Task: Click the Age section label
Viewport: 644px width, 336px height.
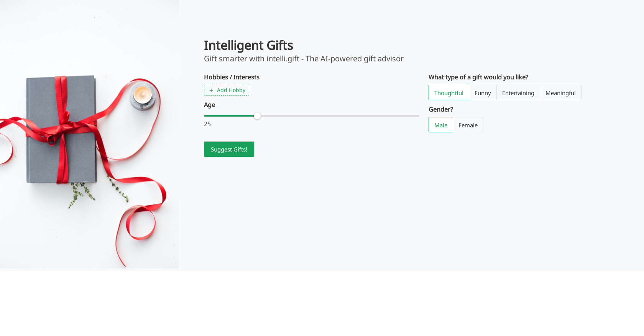Action: [209, 105]
